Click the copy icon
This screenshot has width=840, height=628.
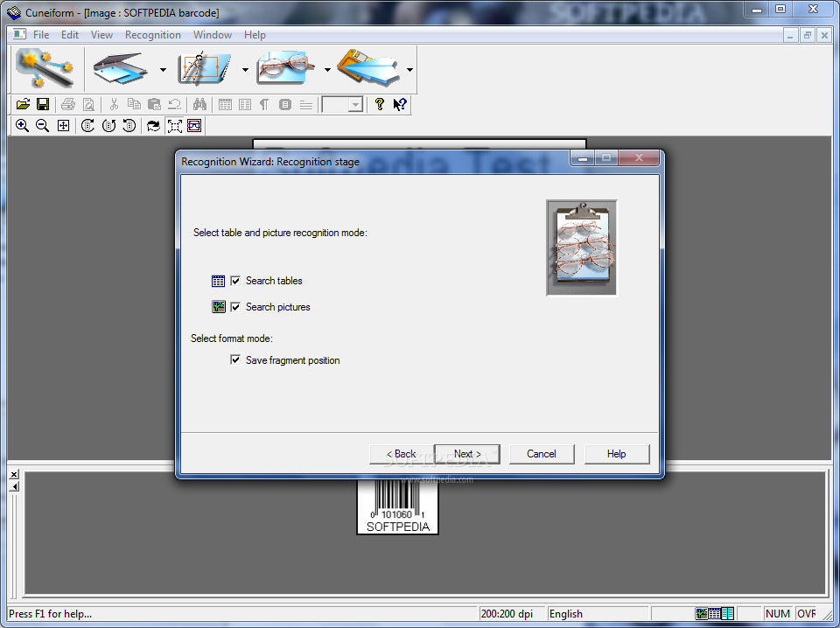(x=134, y=104)
